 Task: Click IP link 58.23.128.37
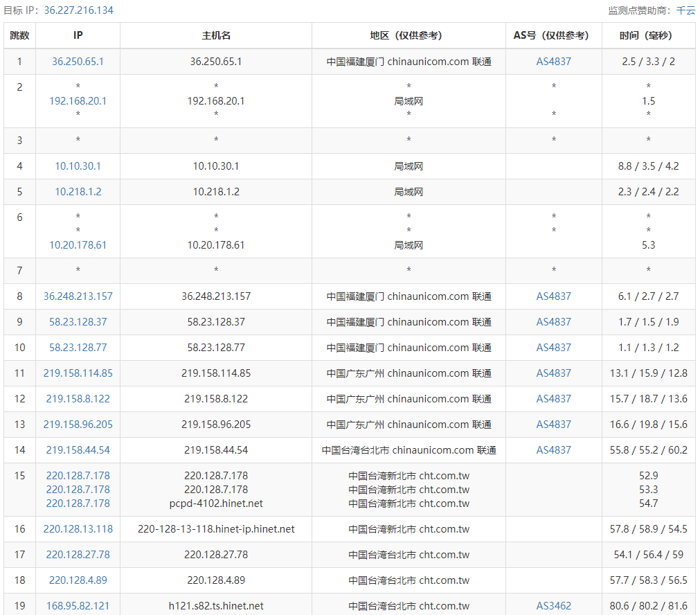78,322
